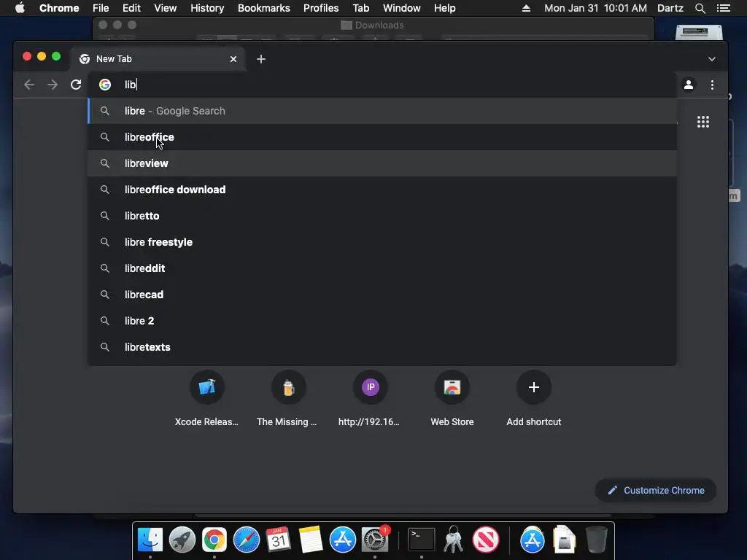Open the View menu
Viewport: 747px width, 560px height.
166,8
